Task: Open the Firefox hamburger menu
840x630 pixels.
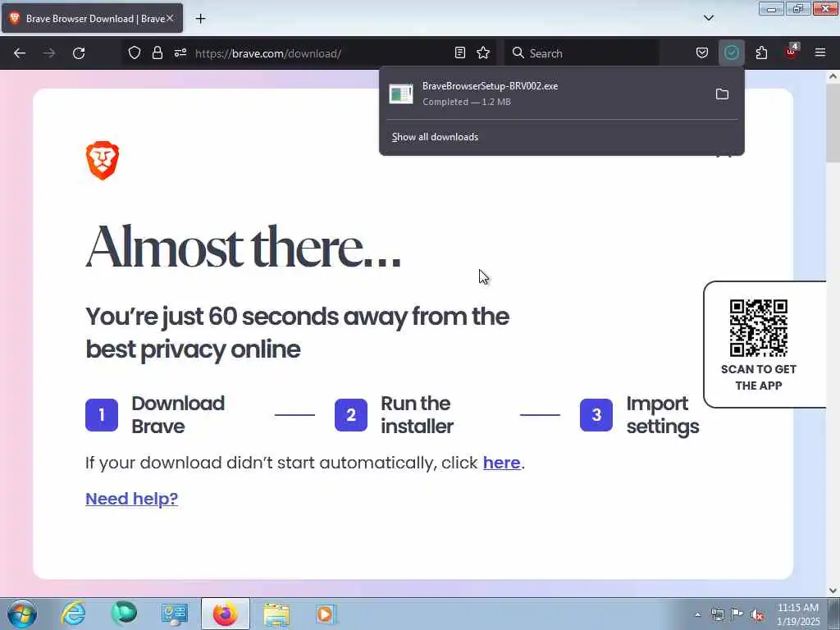Action: coord(820,52)
